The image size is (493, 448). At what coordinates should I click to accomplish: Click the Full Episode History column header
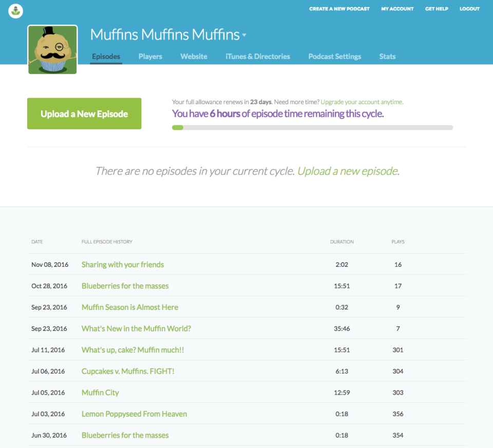tap(107, 242)
